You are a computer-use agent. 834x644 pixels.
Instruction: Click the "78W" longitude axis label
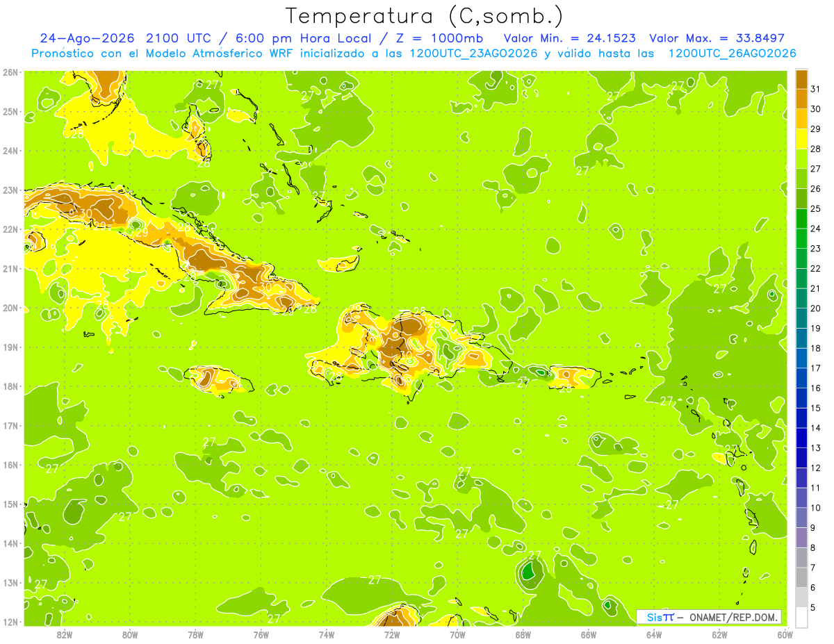(195, 634)
